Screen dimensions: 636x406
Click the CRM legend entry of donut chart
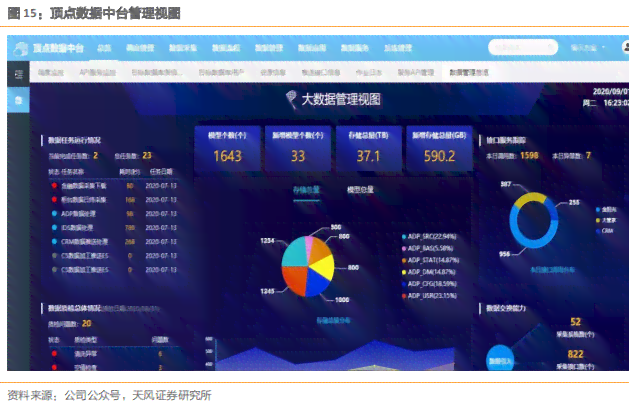coord(605,231)
